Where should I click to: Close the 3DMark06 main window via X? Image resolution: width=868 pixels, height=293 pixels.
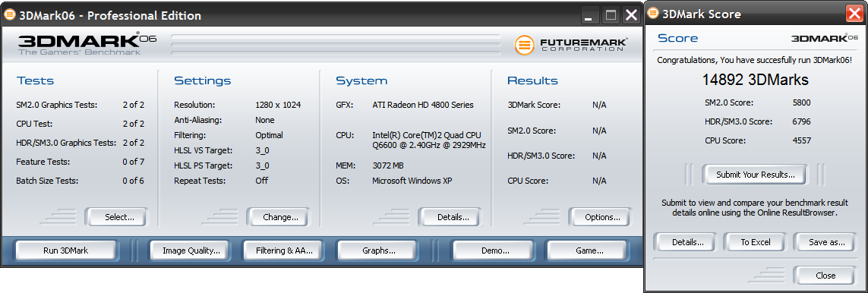pos(631,15)
